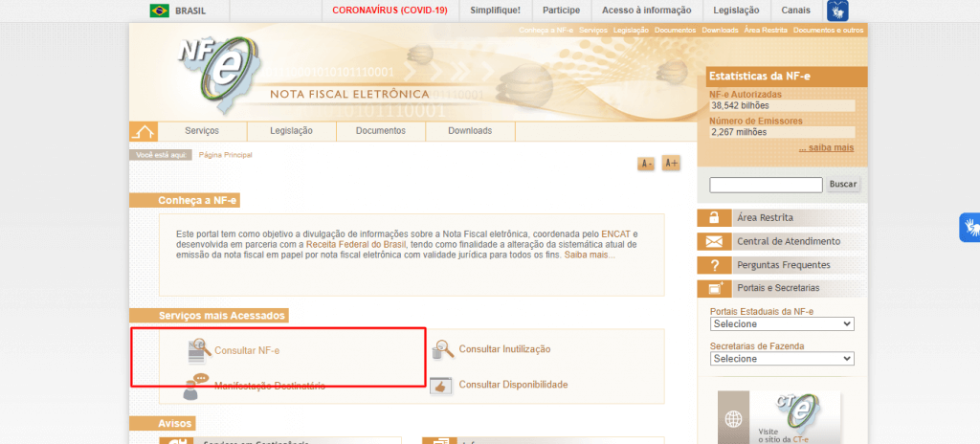This screenshot has height=444, width=980.
Task: Click the ENCAT link
Action: [616, 233]
